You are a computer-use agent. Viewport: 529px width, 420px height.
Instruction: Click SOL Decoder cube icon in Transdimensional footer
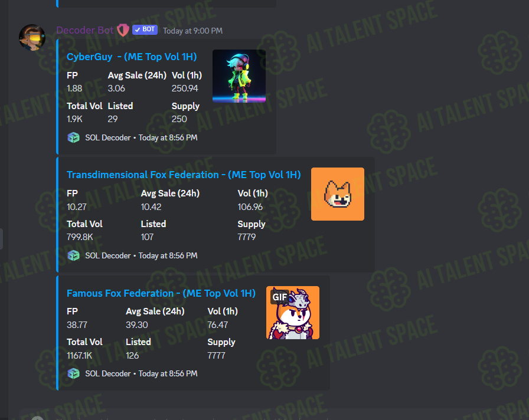coord(74,255)
